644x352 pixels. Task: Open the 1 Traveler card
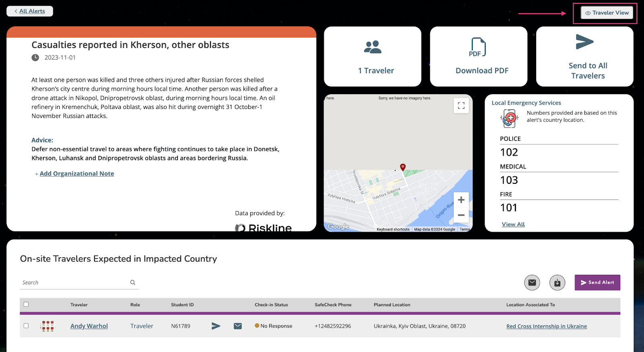pyautogui.click(x=373, y=56)
